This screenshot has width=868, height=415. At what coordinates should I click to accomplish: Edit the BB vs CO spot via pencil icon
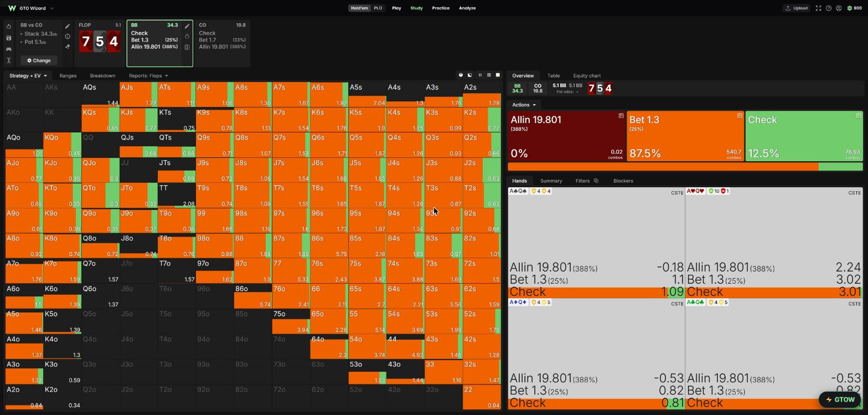point(68,26)
